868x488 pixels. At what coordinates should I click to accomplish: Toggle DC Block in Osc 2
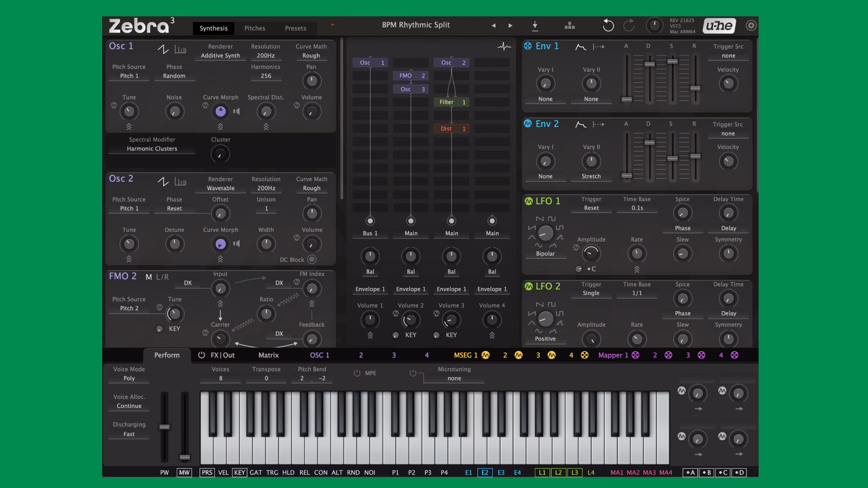tap(311, 259)
